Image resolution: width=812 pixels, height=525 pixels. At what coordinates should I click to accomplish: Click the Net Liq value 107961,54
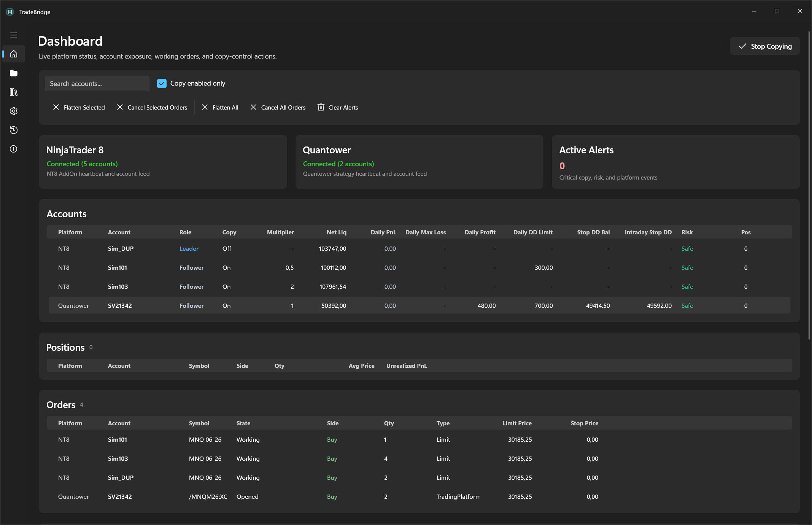(333, 286)
